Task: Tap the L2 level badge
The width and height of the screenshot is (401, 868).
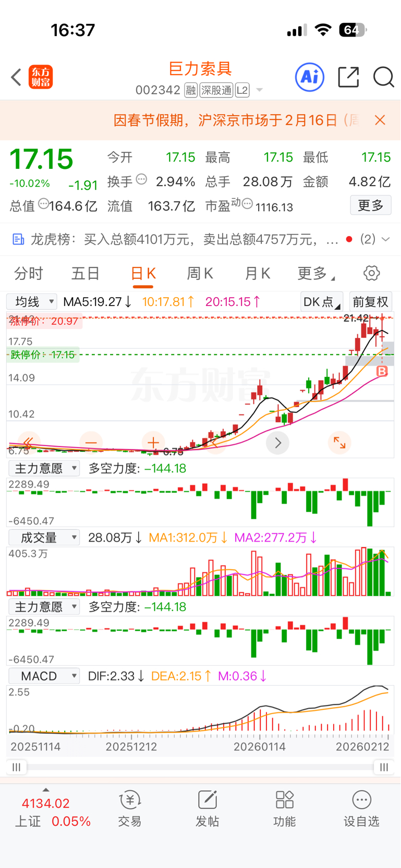Action: (242, 90)
